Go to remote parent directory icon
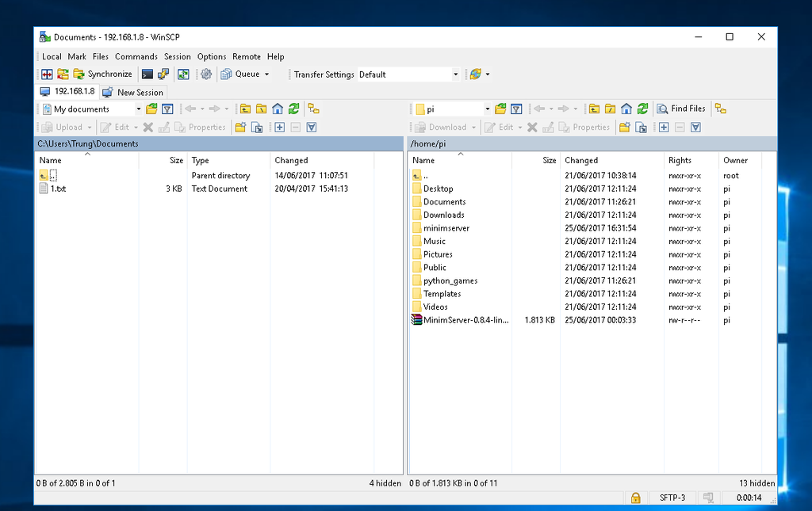 [x=594, y=109]
